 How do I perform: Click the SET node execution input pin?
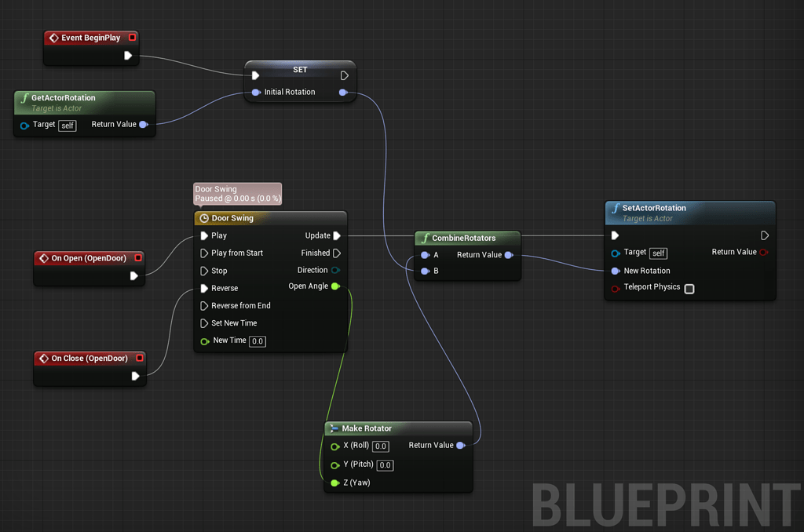pos(255,76)
